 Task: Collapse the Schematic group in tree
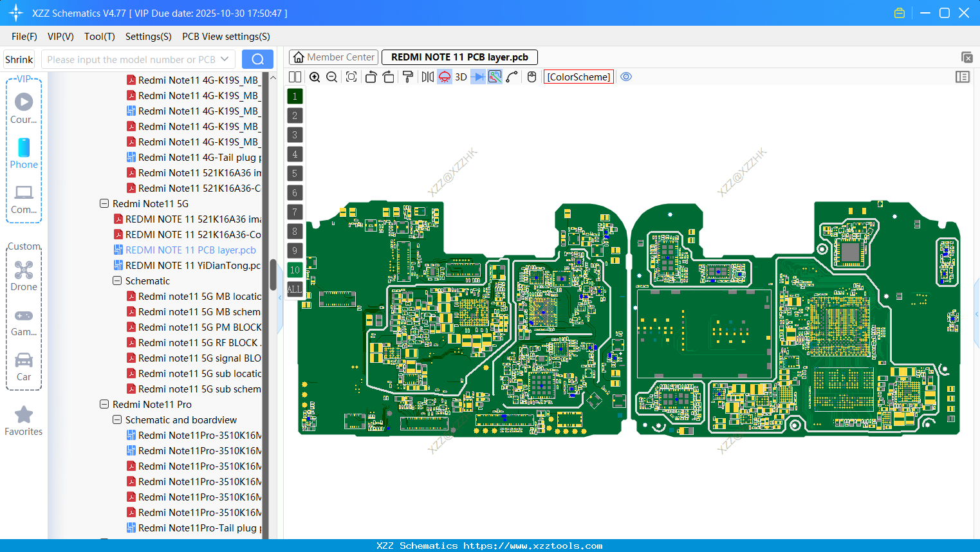click(117, 281)
